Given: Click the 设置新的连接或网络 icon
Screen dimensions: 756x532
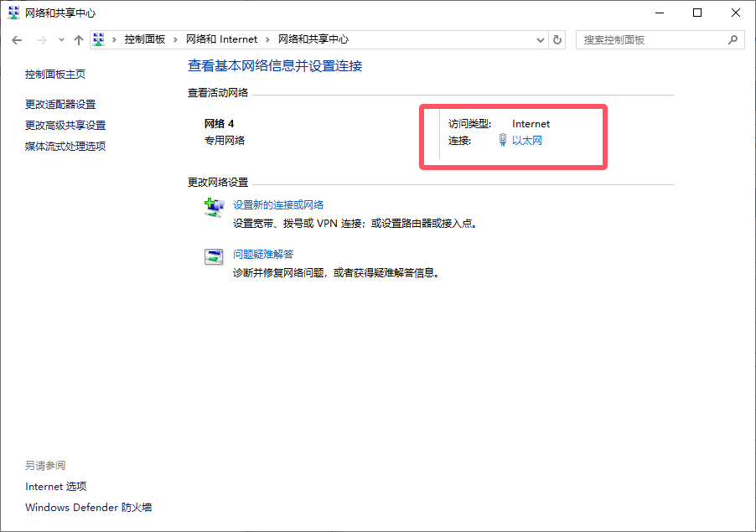Looking at the screenshot, I should tap(215, 208).
